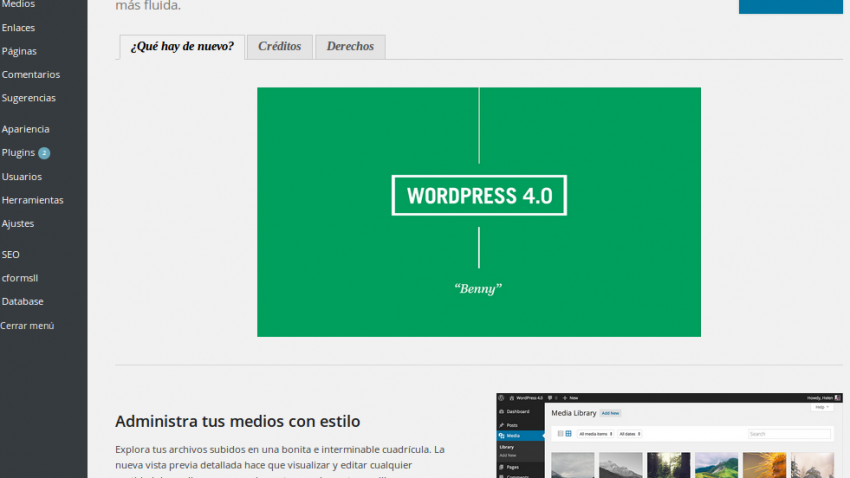Open the Apariencia menu

(26, 129)
